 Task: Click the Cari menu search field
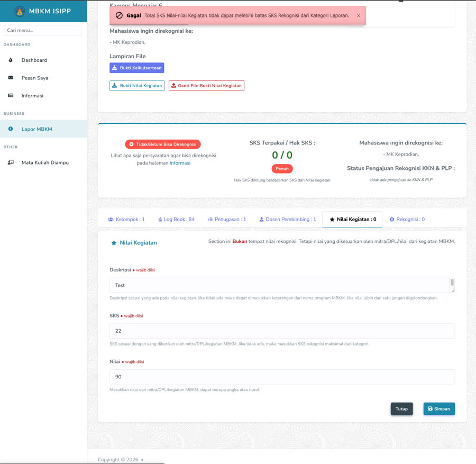coord(43,31)
